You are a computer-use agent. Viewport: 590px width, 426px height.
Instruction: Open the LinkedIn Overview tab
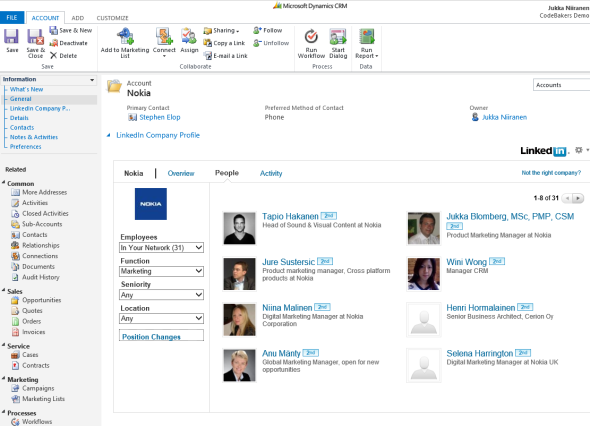point(181,173)
